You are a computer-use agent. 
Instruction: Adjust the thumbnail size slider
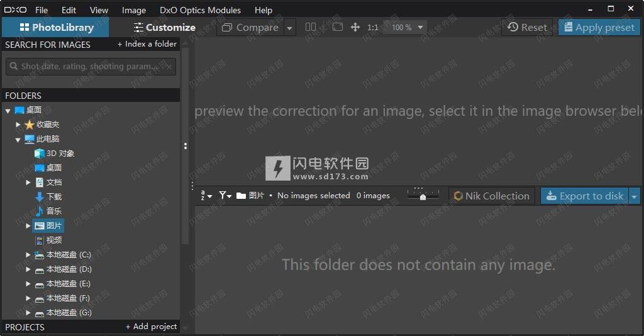423,194
